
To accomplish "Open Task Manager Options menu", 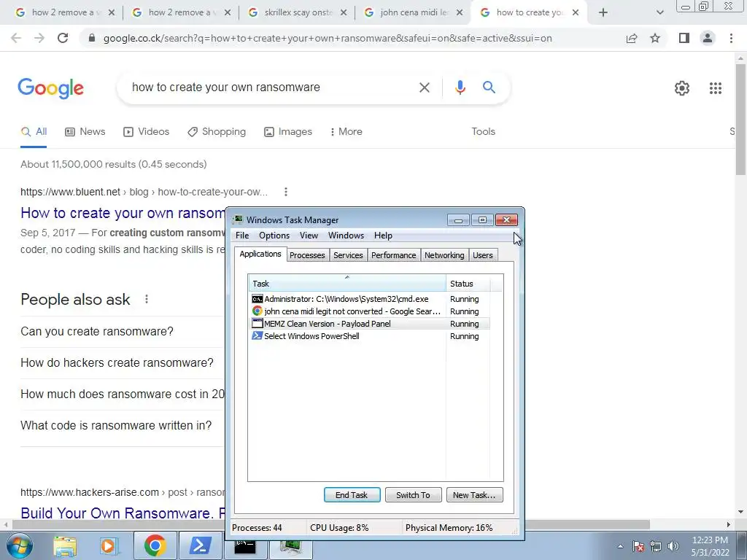I will pos(274,236).
